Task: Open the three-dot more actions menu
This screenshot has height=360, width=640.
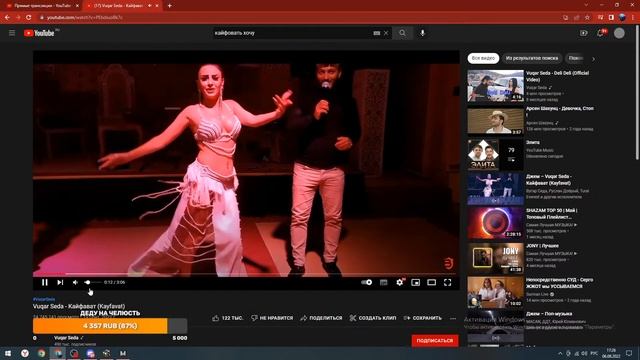Action: [453, 318]
